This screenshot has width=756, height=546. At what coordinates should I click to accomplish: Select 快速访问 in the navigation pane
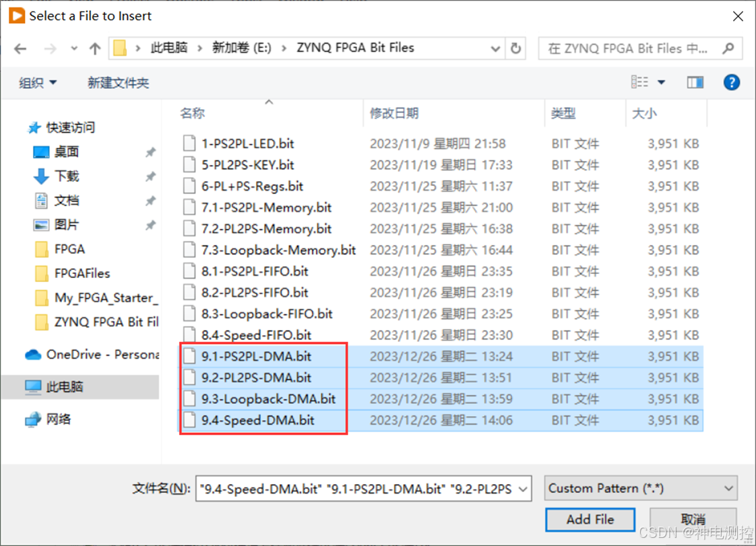pyautogui.click(x=61, y=128)
